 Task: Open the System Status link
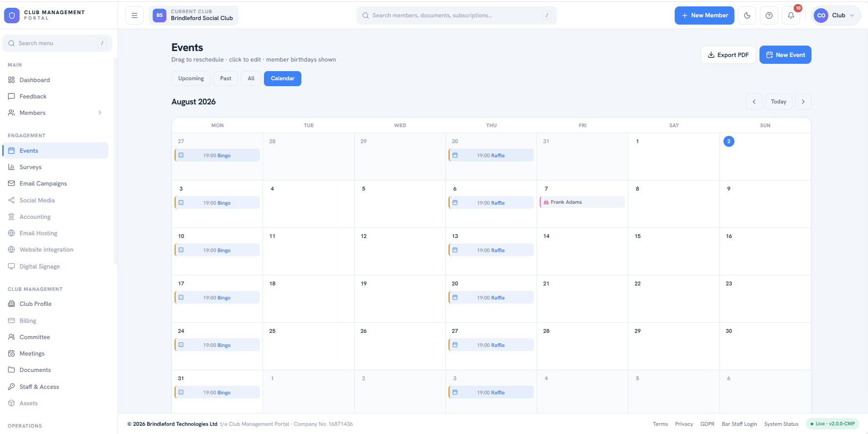781,424
